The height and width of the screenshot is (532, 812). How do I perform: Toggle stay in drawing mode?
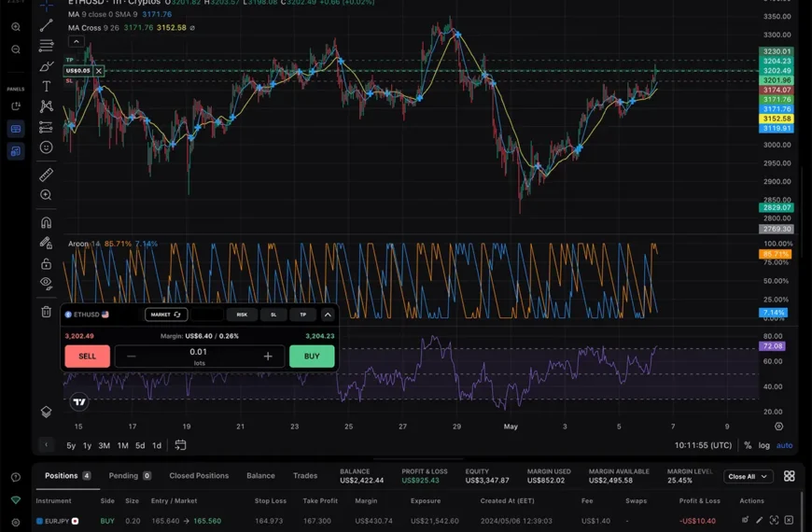(x=46, y=243)
